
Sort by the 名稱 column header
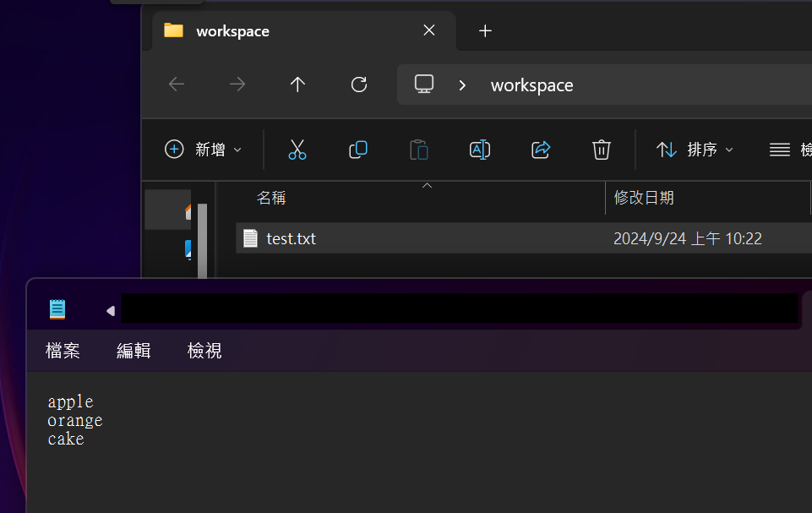[271, 198]
